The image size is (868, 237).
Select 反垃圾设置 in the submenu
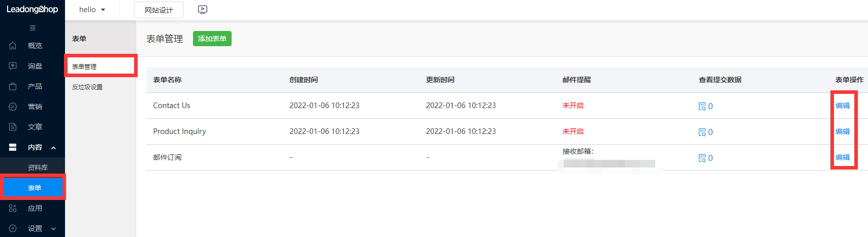pos(87,87)
